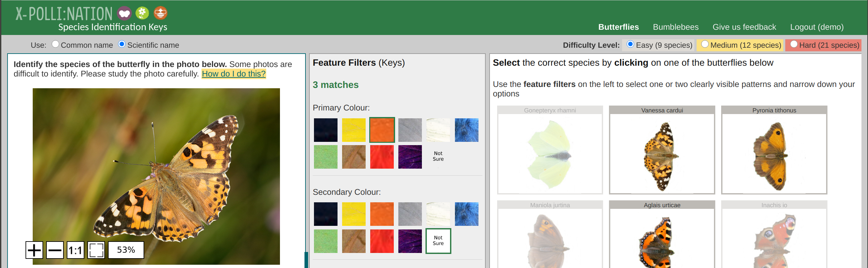Viewport: 868px width, 268px height.
Task: Pick purple secondary colour swatch
Action: click(x=410, y=242)
